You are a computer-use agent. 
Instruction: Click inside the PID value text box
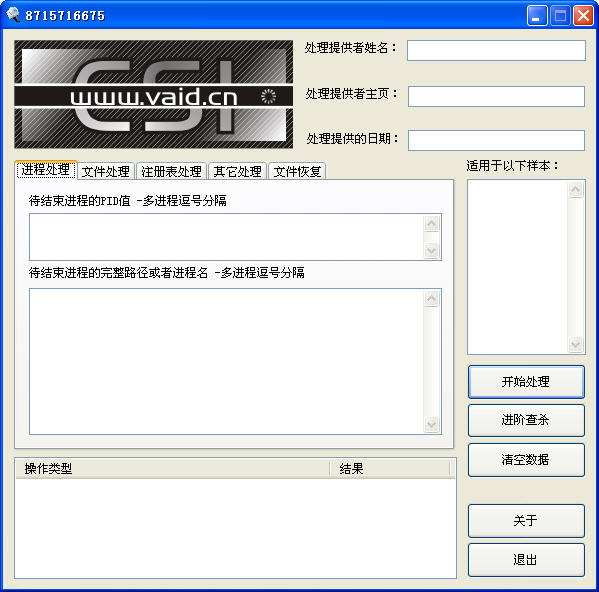click(x=227, y=237)
